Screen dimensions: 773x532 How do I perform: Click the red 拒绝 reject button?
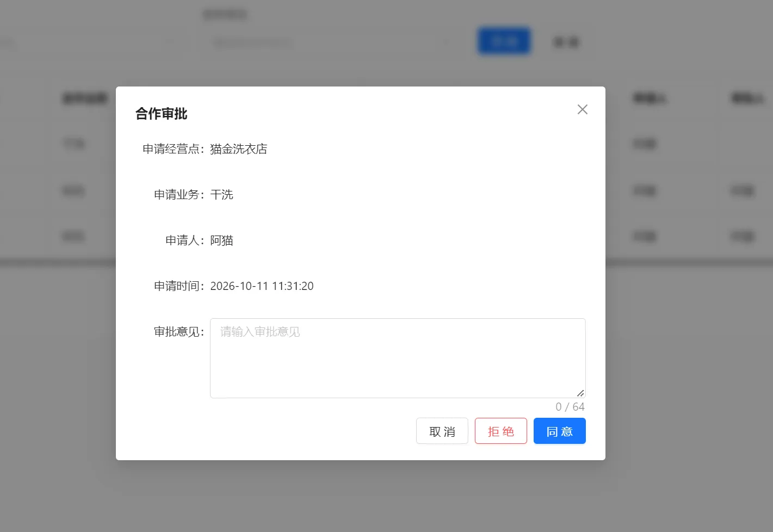pos(500,431)
